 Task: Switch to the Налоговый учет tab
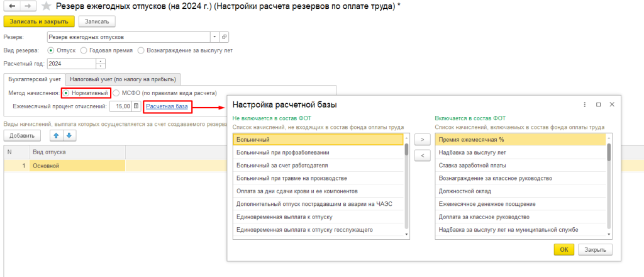(124, 79)
